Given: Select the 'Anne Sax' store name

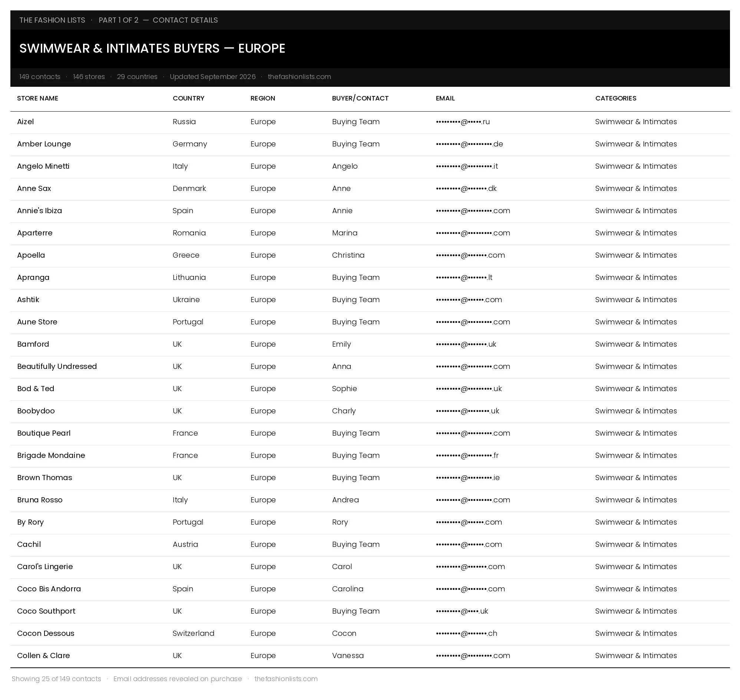Looking at the screenshot, I should coord(34,189).
